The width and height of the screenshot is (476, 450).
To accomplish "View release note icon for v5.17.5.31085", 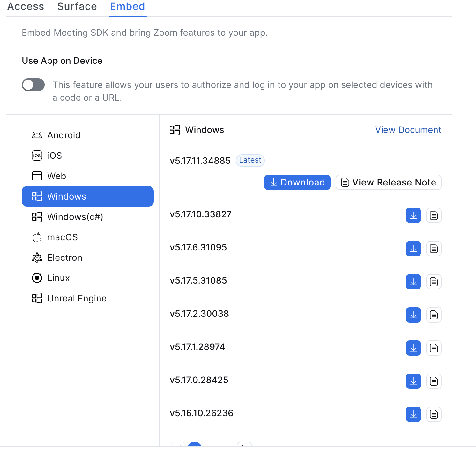I will point(434,282).
